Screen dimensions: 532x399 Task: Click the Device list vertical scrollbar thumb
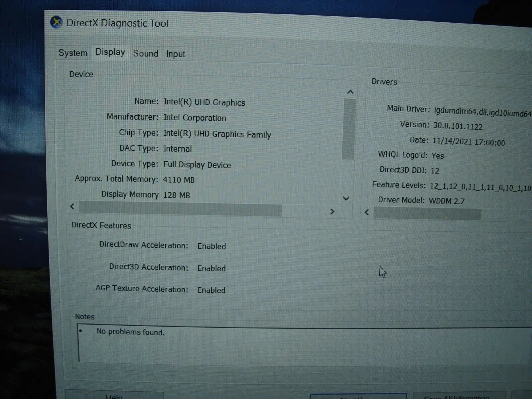(x=349, y=129)
